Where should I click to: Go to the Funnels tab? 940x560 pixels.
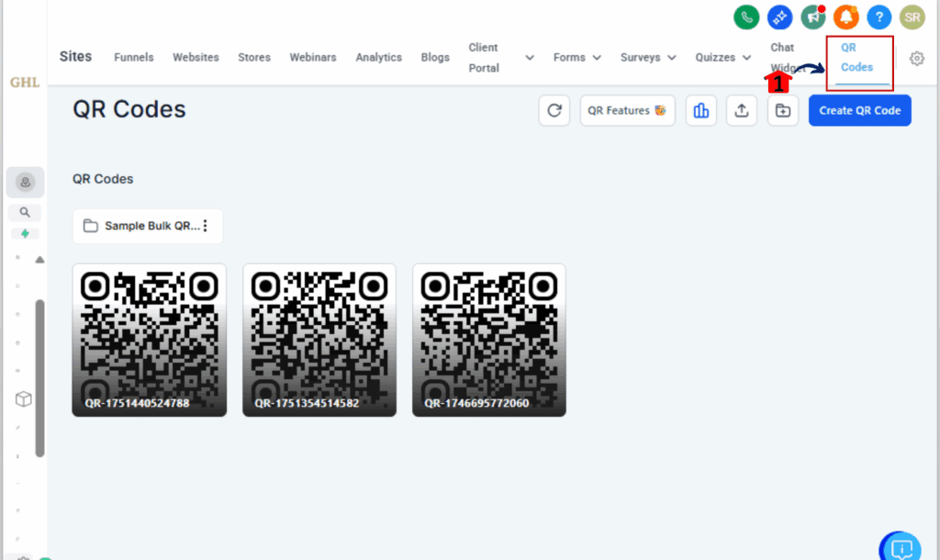pos(134,58)
